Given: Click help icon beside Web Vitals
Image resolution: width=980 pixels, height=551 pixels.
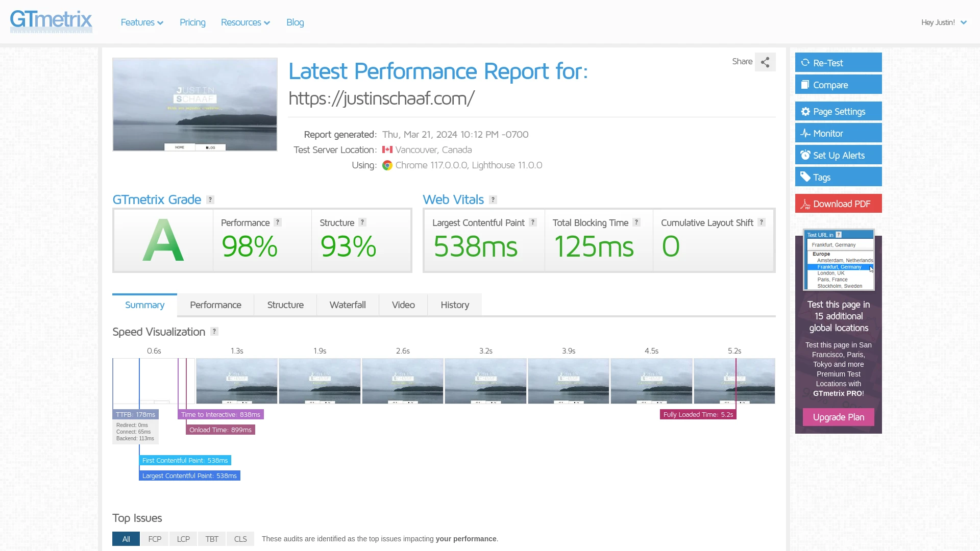Looking at the screenshot, I should pyautogui.click(x=493, y=199).
